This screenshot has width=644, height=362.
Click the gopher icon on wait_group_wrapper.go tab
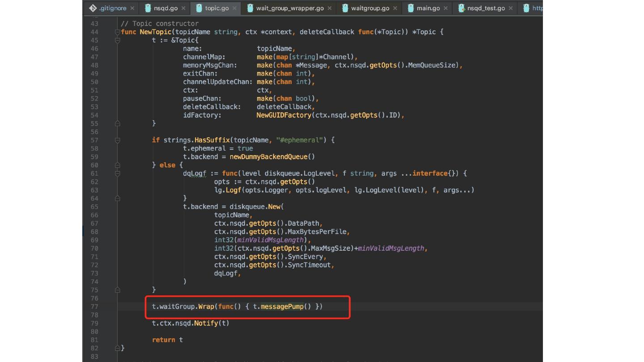tap(250, 8)
